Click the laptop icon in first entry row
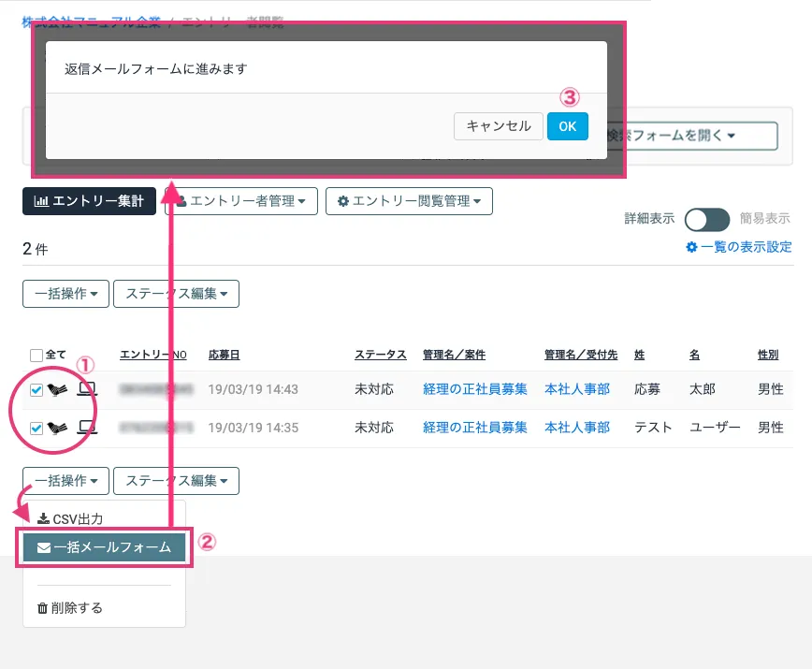Screen dimensions: 812x669 click(x=87, y=389)
